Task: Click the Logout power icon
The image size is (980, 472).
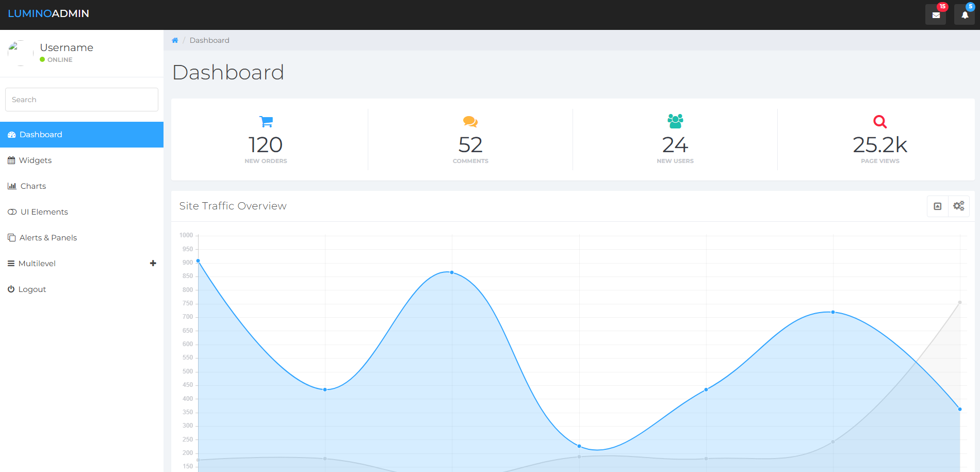Action: (11, 289)
